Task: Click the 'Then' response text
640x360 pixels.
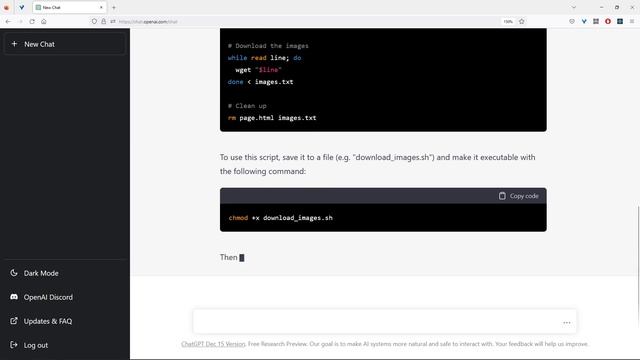Action: 229,258
